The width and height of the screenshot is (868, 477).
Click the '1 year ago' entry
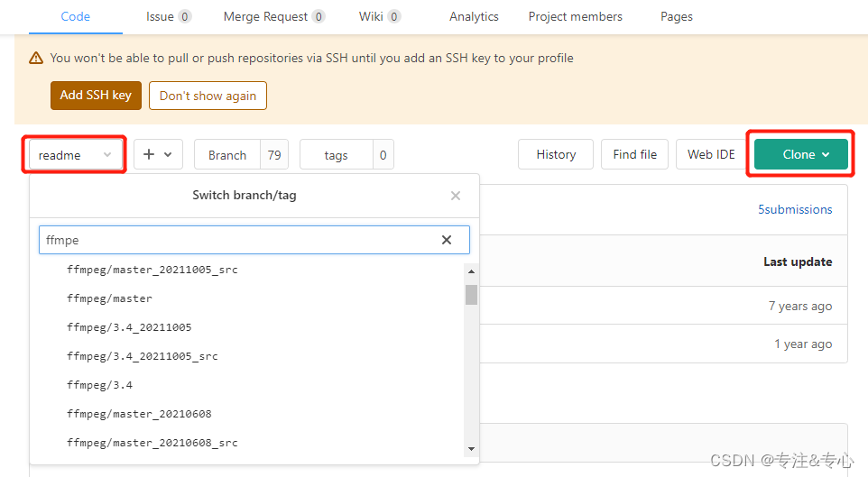click(x=803, y=344)
